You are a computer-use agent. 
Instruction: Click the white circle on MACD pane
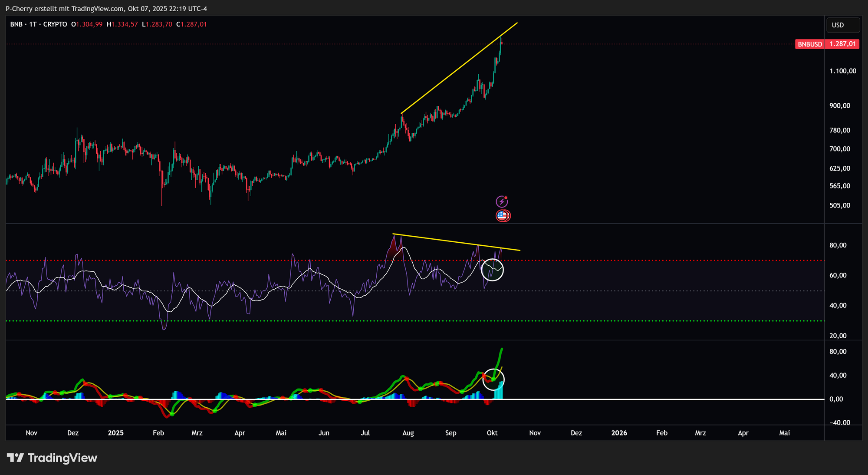(x=493, y=379)
